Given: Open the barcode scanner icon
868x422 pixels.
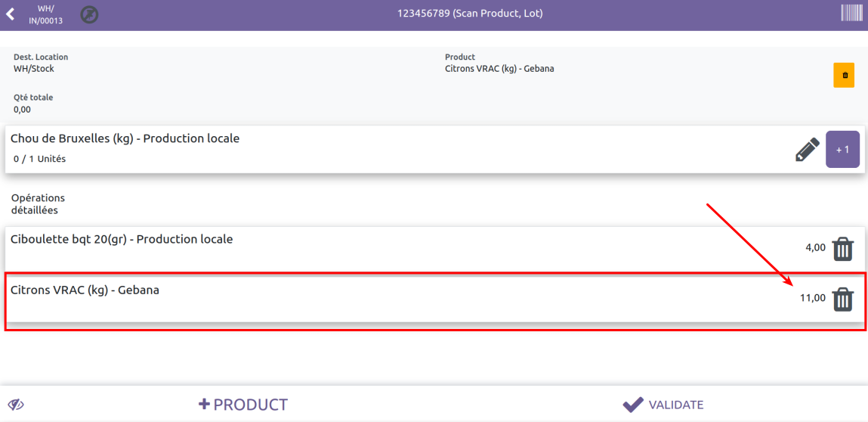Looking at the screenshot, I should click(851, 13).
